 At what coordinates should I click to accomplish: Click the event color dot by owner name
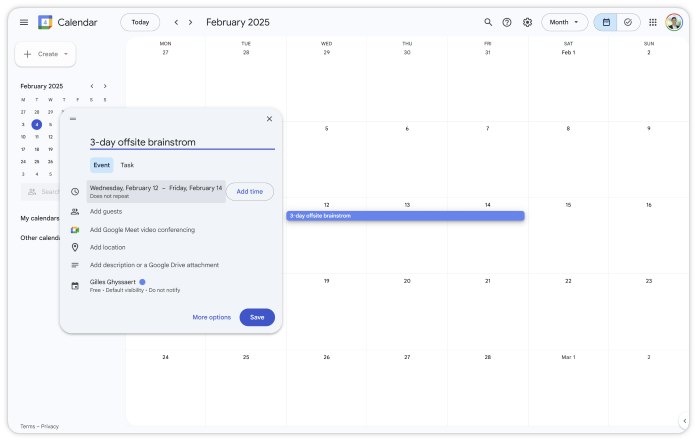coord(142,282)
